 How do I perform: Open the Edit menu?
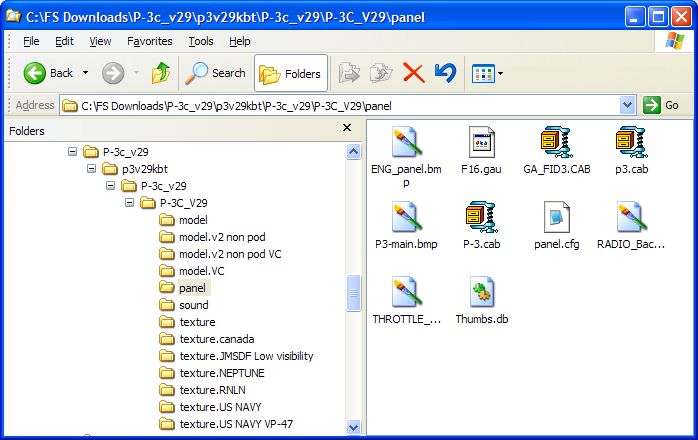(64, 41)
